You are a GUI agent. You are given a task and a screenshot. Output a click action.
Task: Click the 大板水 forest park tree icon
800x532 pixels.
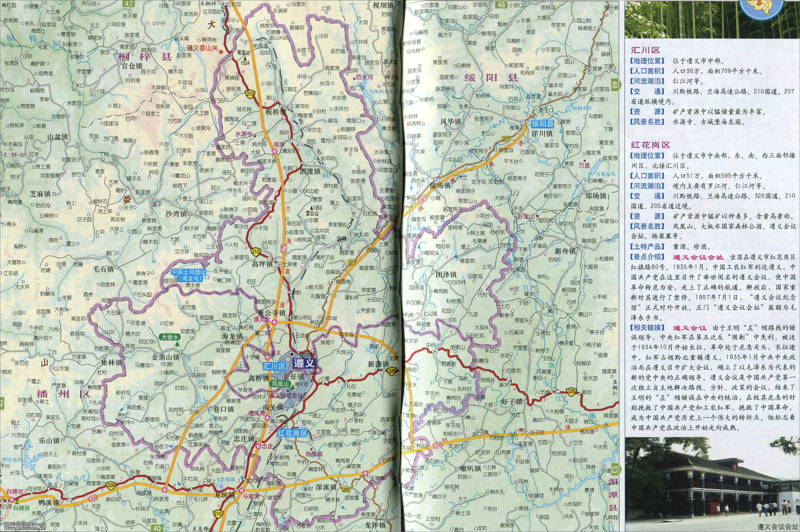(x=177, y=344)
